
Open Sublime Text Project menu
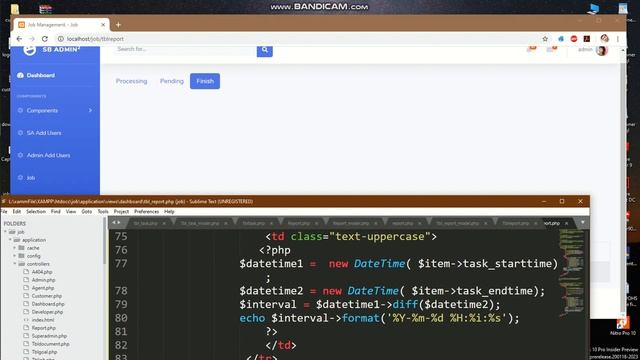click(x=121, y=211)
